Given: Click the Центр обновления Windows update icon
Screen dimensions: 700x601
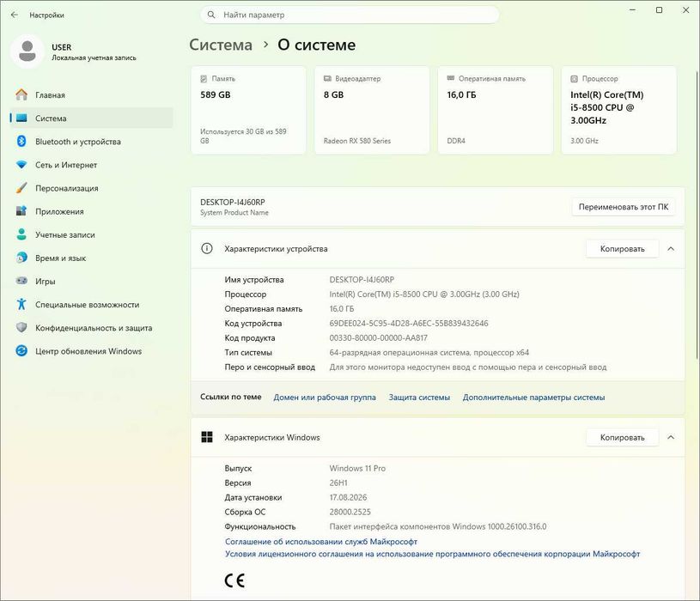Looking at the screenshot, I should click(21, 350).
